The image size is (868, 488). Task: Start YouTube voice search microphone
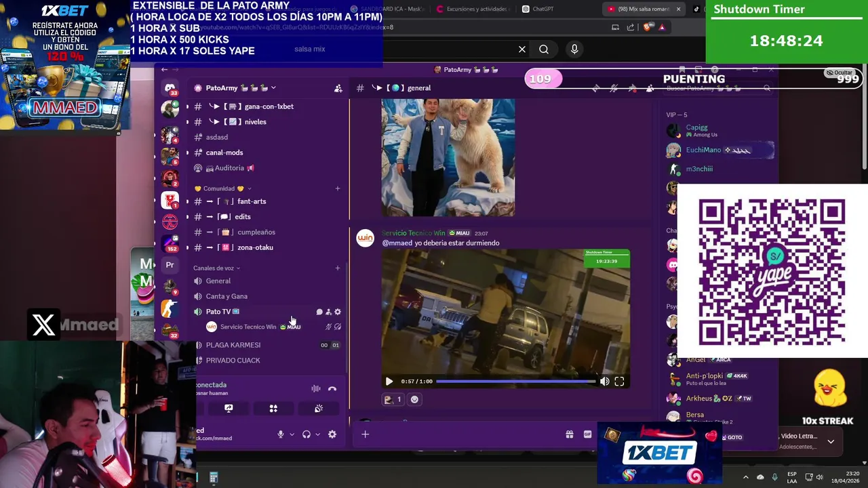click(x=574, y=49)
